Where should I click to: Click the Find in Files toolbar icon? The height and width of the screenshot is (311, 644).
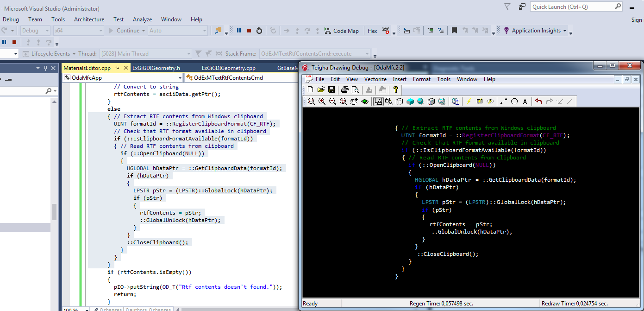218,31
